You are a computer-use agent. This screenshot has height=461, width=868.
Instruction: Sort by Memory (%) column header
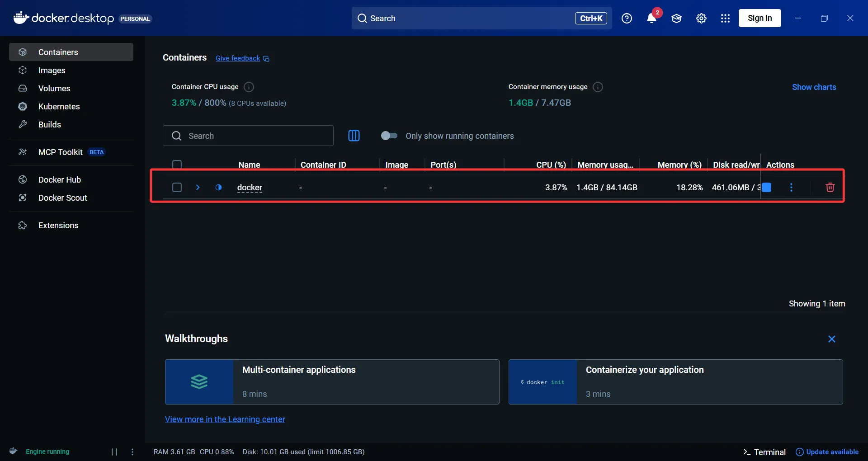679,165
